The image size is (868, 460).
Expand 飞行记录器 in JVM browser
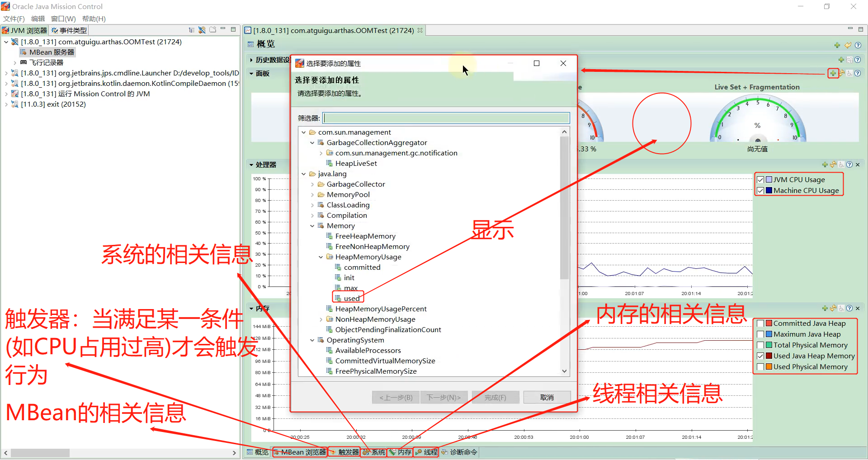point(15,63)
